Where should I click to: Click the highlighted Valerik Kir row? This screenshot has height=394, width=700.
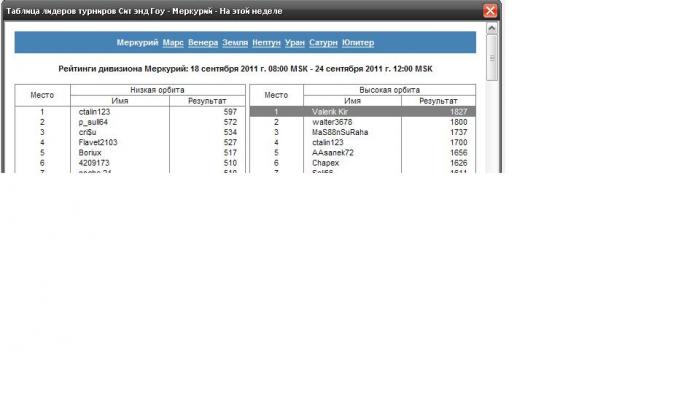[362, 112]
